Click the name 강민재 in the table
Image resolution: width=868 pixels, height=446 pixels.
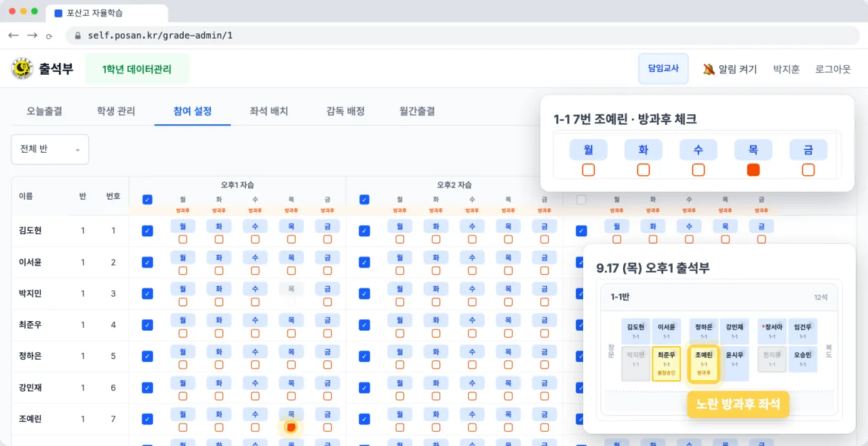pos(31,388)
